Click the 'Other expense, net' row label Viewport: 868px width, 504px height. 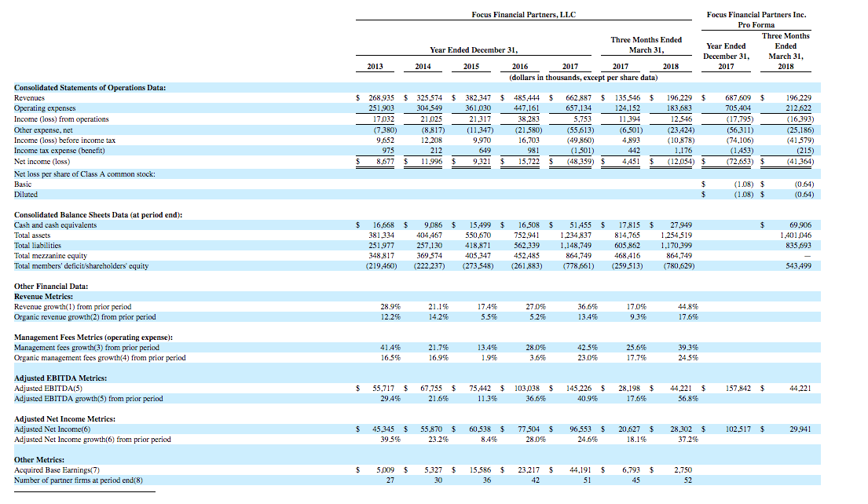(x=43, y=130)
